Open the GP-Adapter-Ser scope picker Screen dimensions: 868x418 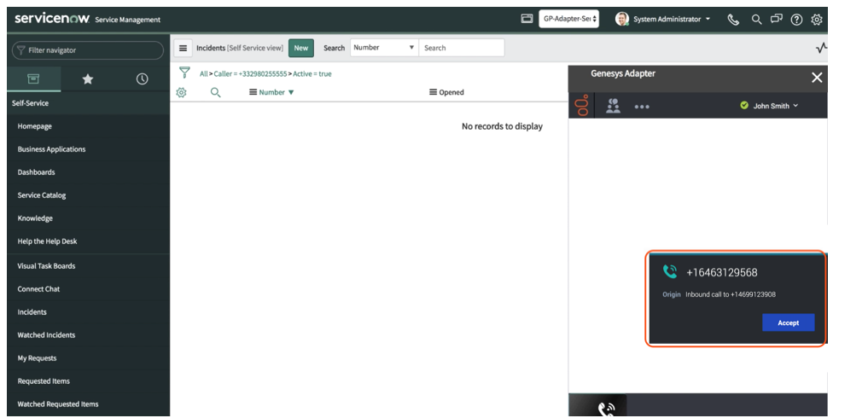tap(568, 19)
